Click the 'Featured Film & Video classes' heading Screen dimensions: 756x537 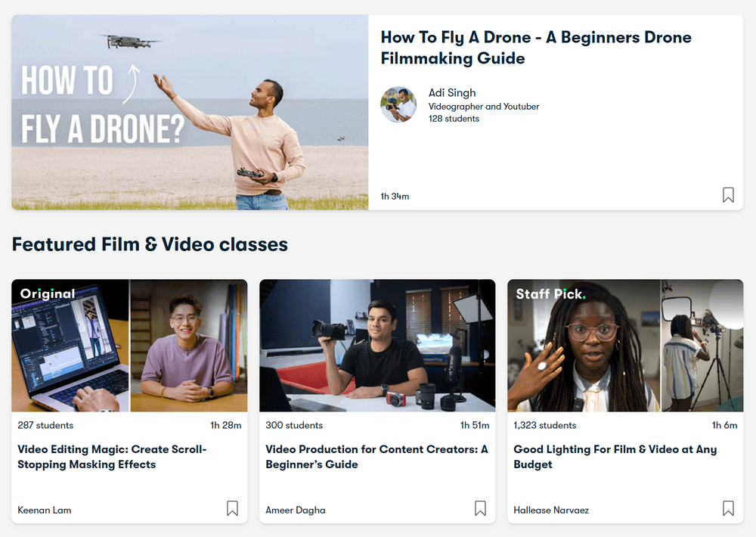[x=150, y=244]
